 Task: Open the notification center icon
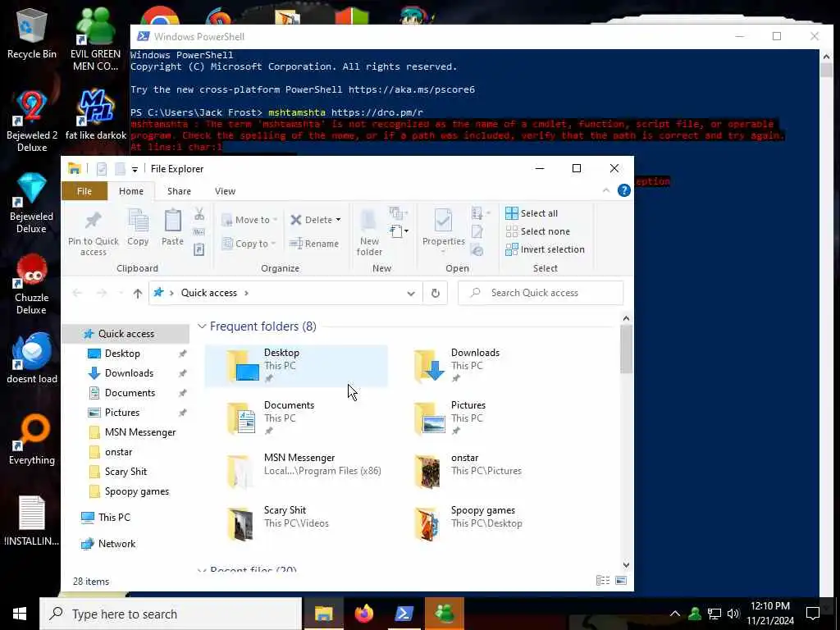813,614
